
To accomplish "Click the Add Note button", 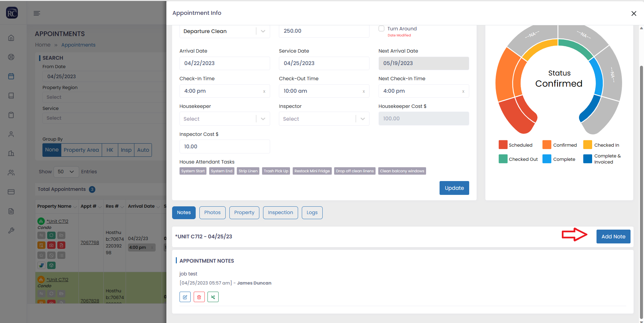I will coord(613,237).
